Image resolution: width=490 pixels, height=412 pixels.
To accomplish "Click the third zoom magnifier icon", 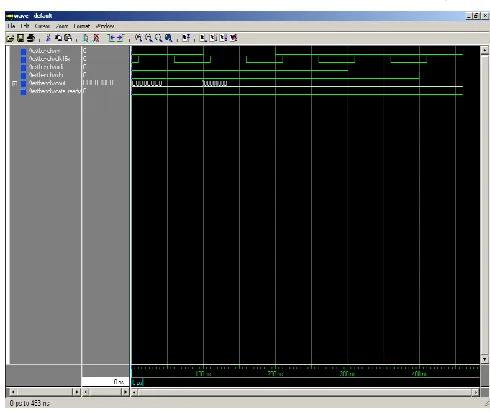I will (158, 38).
